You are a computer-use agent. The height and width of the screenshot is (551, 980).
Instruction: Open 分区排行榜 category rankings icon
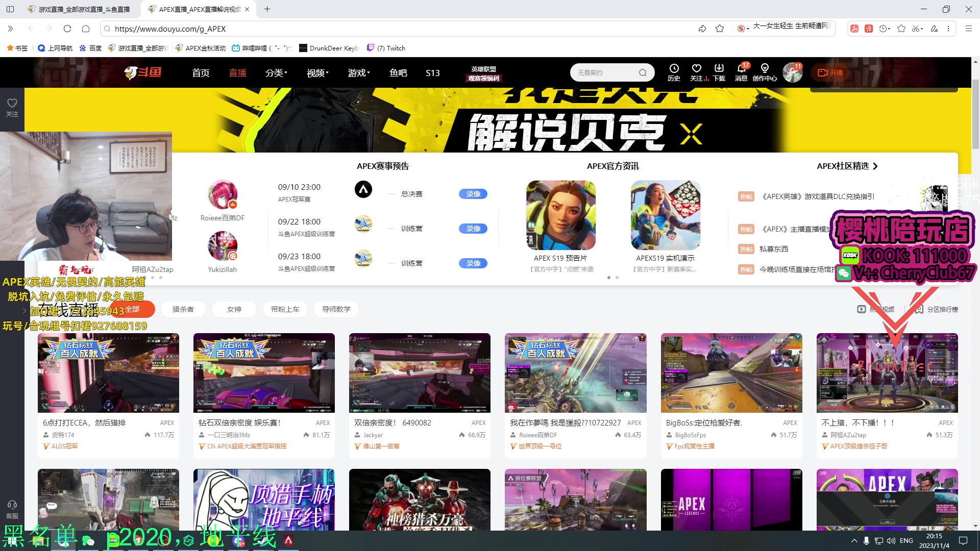(919, 309)
